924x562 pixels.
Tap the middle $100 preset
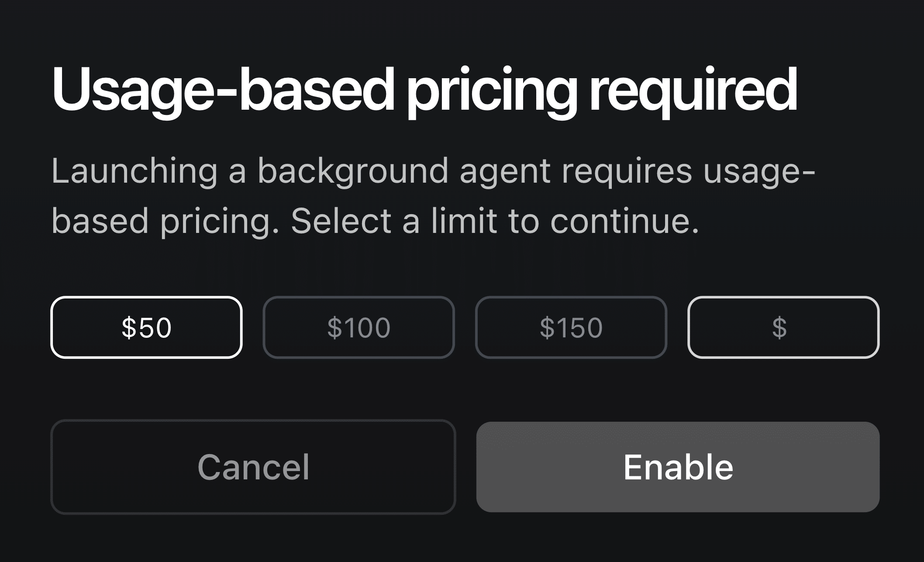coord(359,328)
